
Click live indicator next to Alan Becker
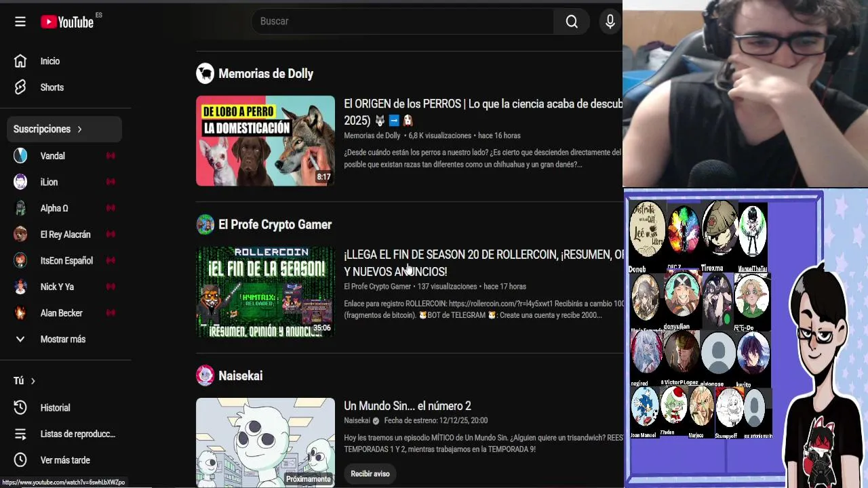click(x=111, y=313)
